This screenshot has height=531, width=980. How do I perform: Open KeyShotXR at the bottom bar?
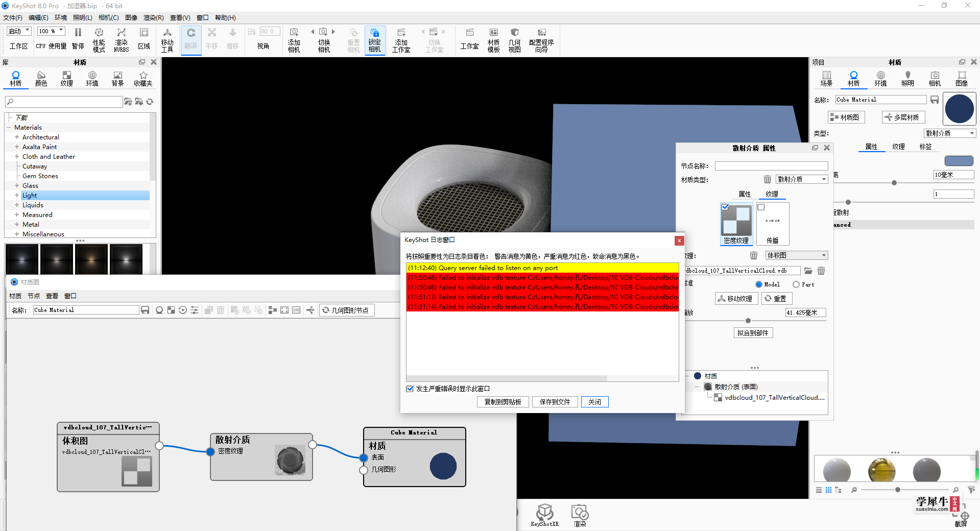coord(544,515)
